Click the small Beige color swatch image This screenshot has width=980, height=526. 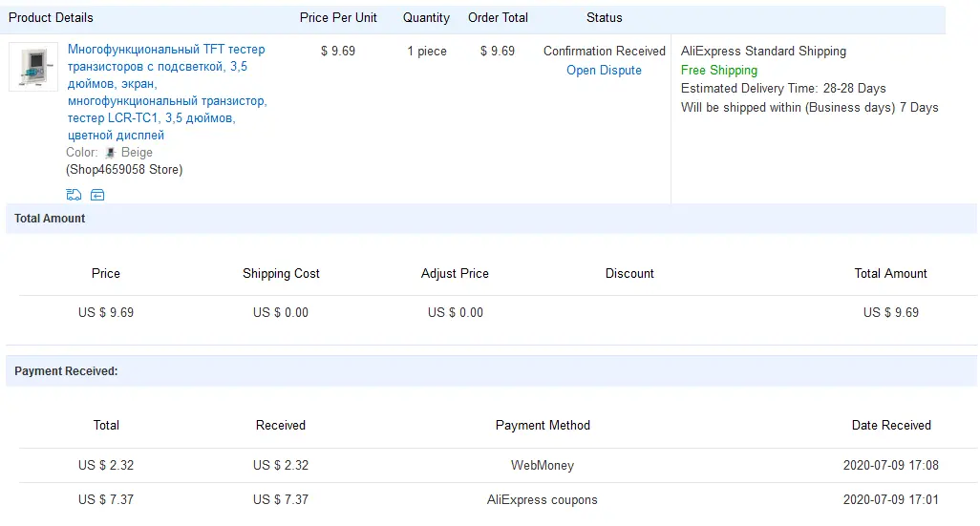tap(111, 153)
